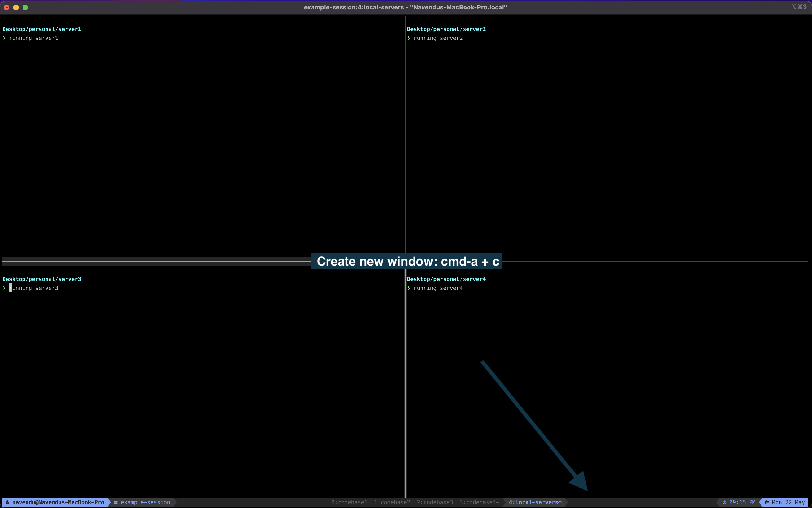Switch to the 0:codebase1 window tab

point(349,502)
